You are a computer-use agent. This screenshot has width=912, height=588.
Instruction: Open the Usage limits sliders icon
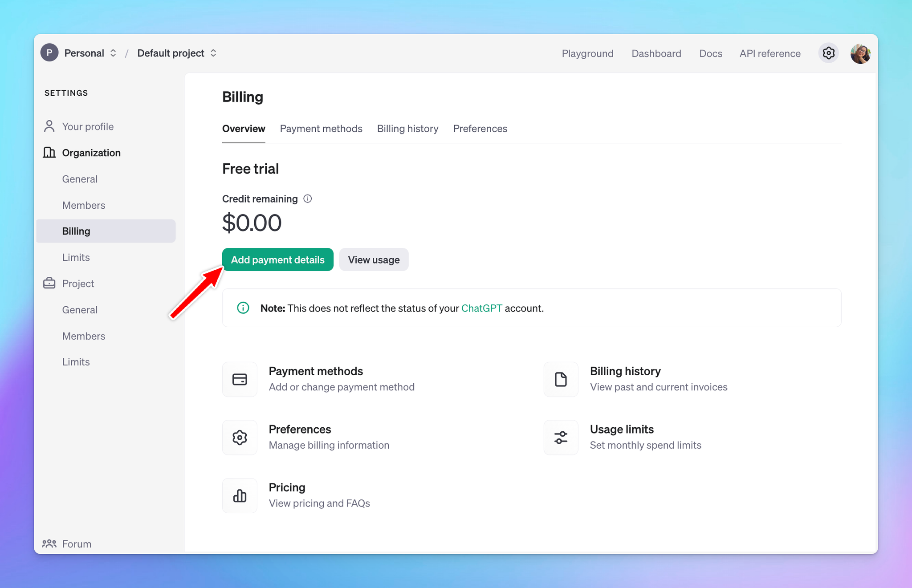pyautogui.click(x=561, y=438)
